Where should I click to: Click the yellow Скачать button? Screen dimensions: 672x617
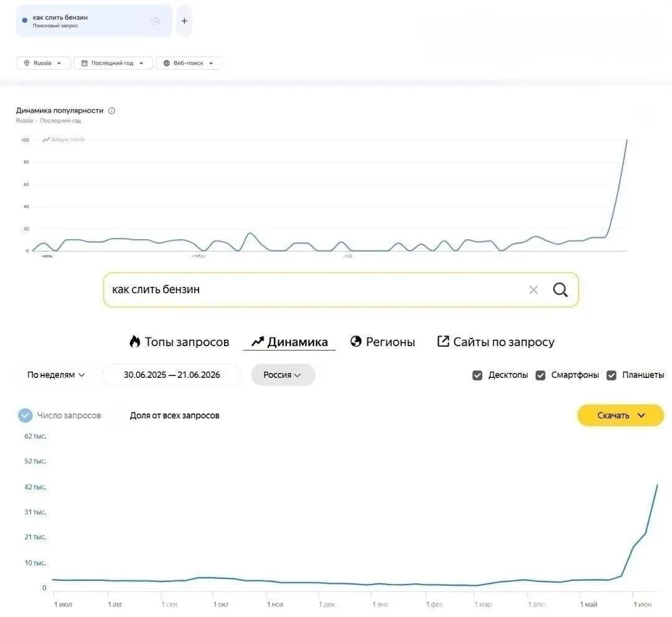620,415
